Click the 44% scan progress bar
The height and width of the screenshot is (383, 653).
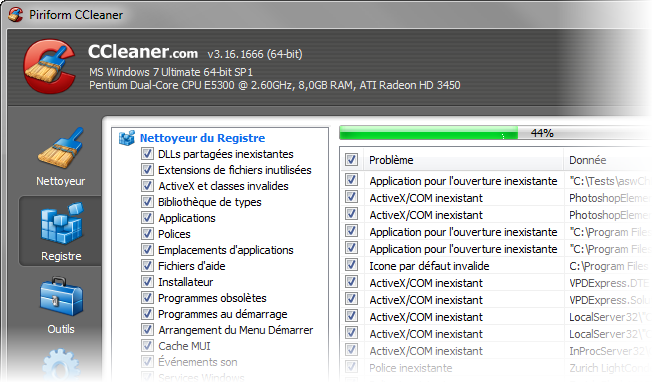(496, 133)
